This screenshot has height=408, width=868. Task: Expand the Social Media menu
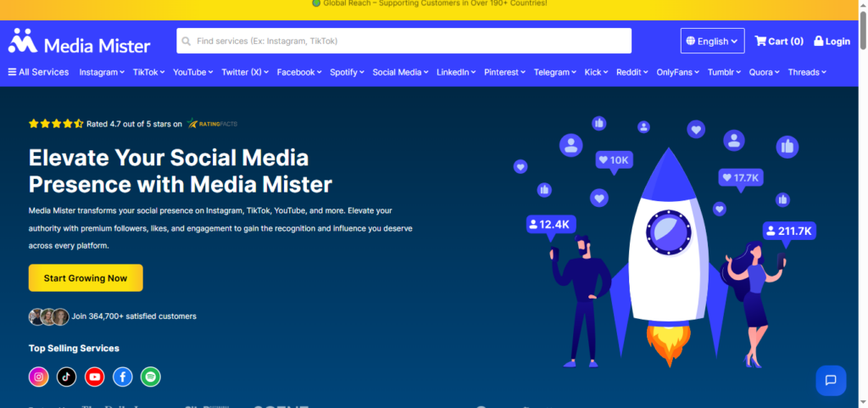coord(400,72)
